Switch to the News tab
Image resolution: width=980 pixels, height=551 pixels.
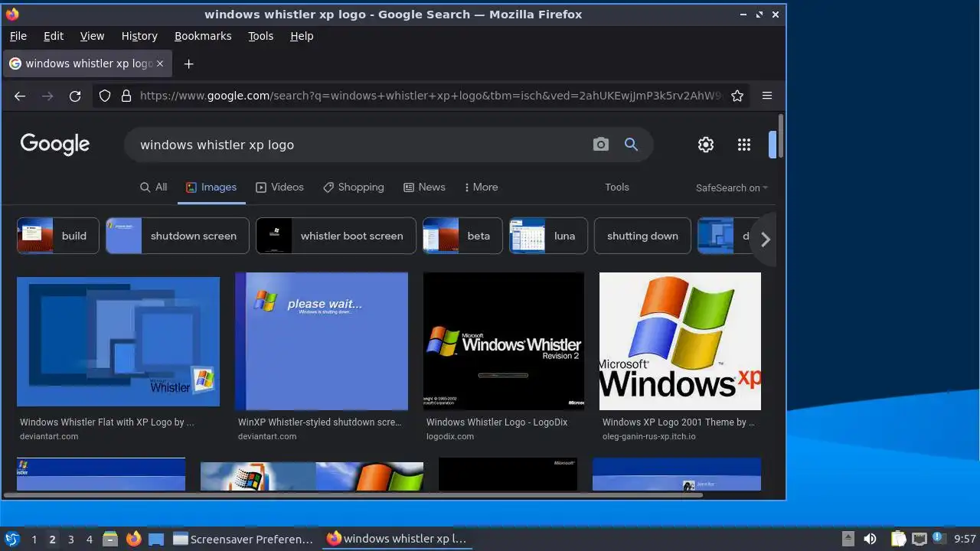tap(424, 187)
